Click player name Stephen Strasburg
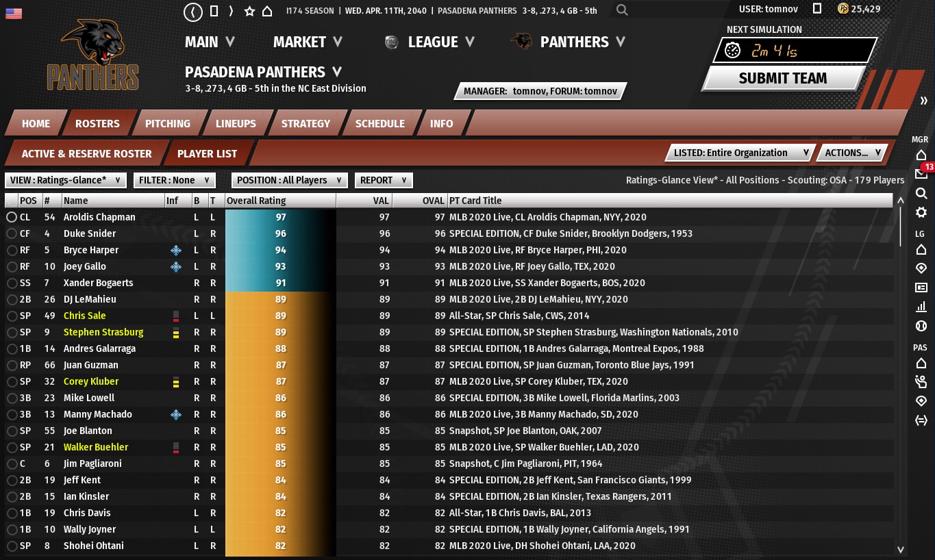 [x=103, y=332]
